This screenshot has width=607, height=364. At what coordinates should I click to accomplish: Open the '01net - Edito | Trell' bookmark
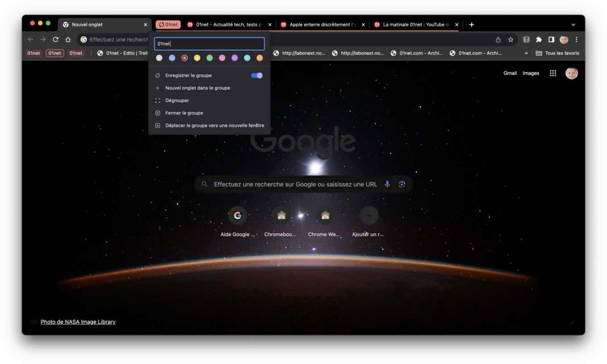[x=123, y=53]
